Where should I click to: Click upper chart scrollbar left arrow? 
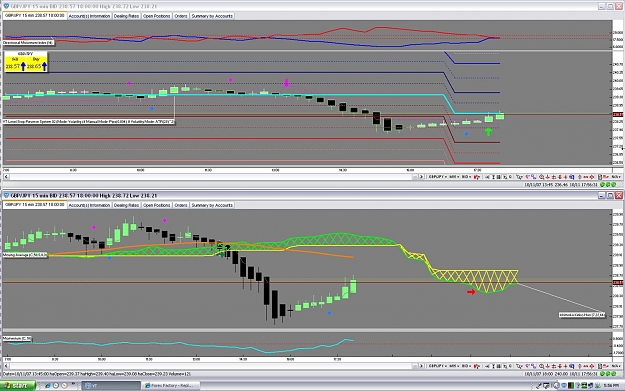[x=6, y=177]
